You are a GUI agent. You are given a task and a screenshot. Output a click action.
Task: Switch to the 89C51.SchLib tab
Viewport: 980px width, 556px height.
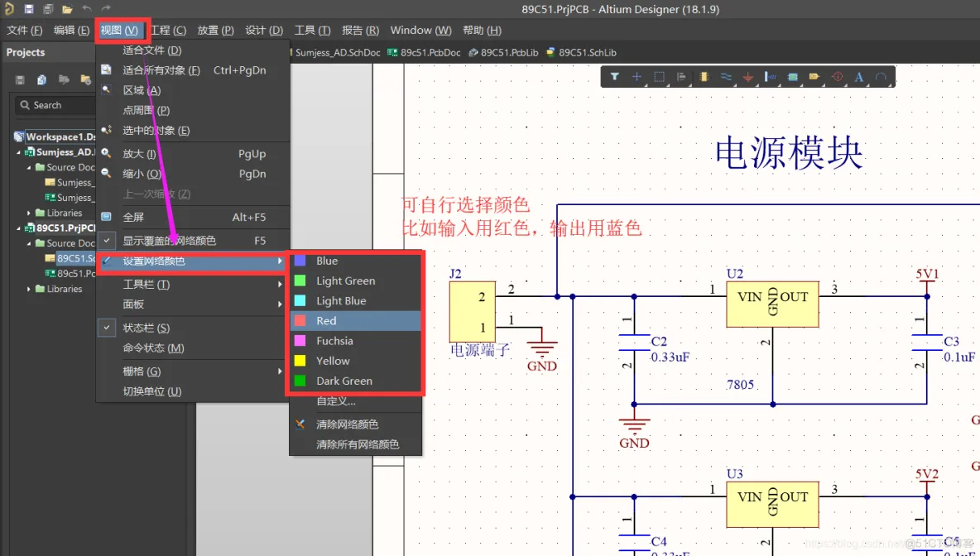581,52
